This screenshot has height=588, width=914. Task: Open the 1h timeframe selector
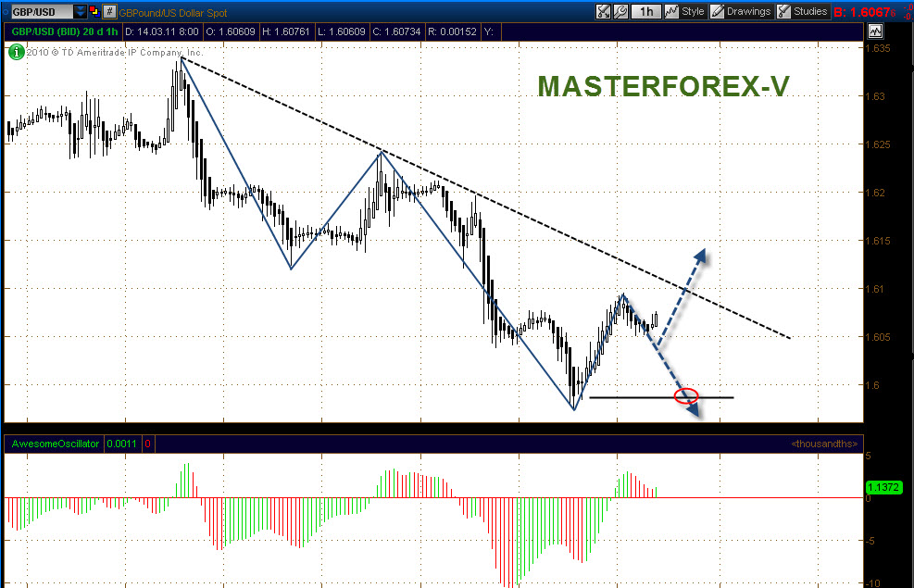point(645,12)
